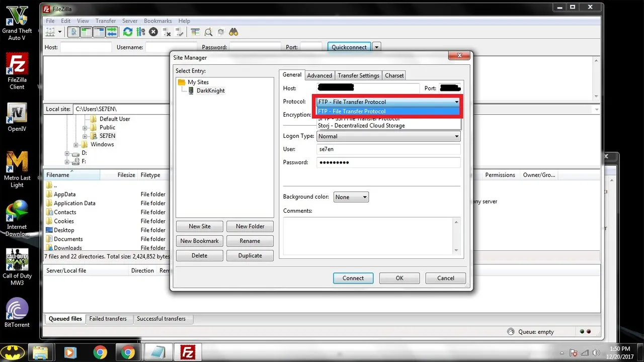Click the green Refresh file lists icon
This screenshot has height=362, width=644.
(128, 32)
